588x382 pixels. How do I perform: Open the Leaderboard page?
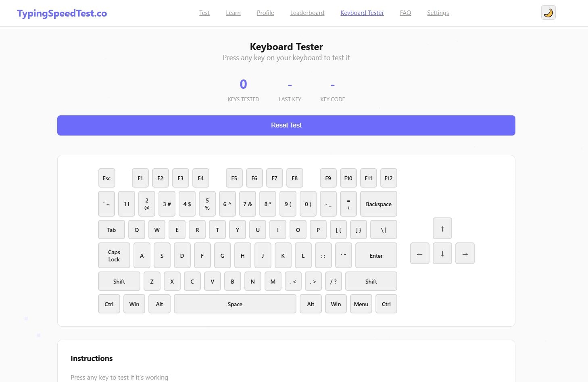pyautogui.click(x=307, y=13)
